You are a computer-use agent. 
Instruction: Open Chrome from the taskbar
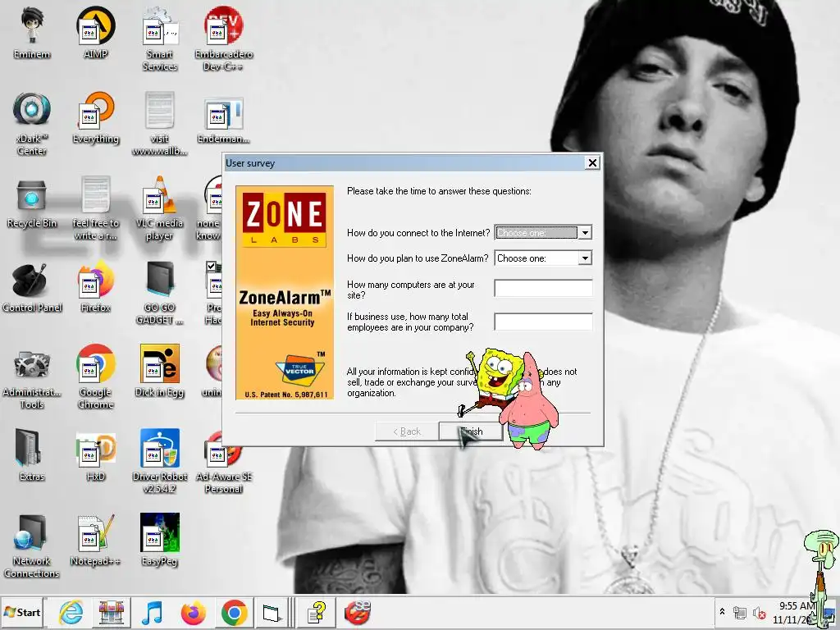(234, 612)
